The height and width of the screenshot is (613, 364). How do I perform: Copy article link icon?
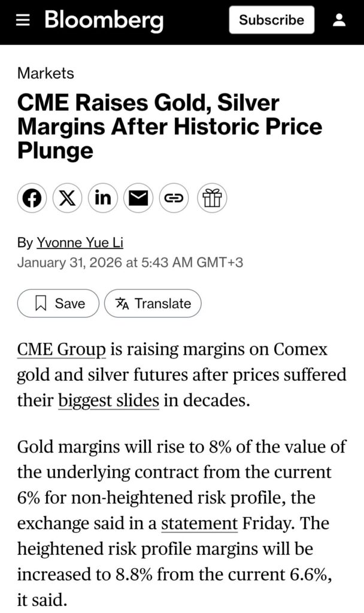coord(174,198)
